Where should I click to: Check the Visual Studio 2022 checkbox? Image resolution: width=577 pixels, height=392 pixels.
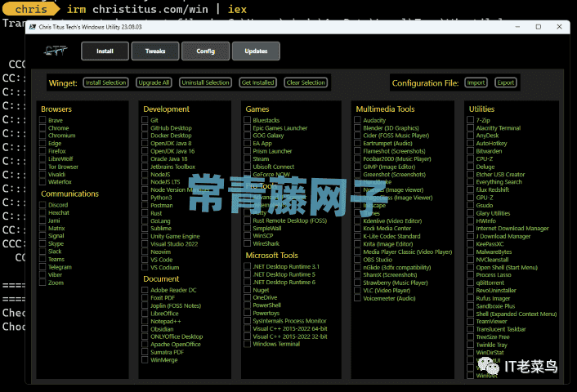[145, 244]
